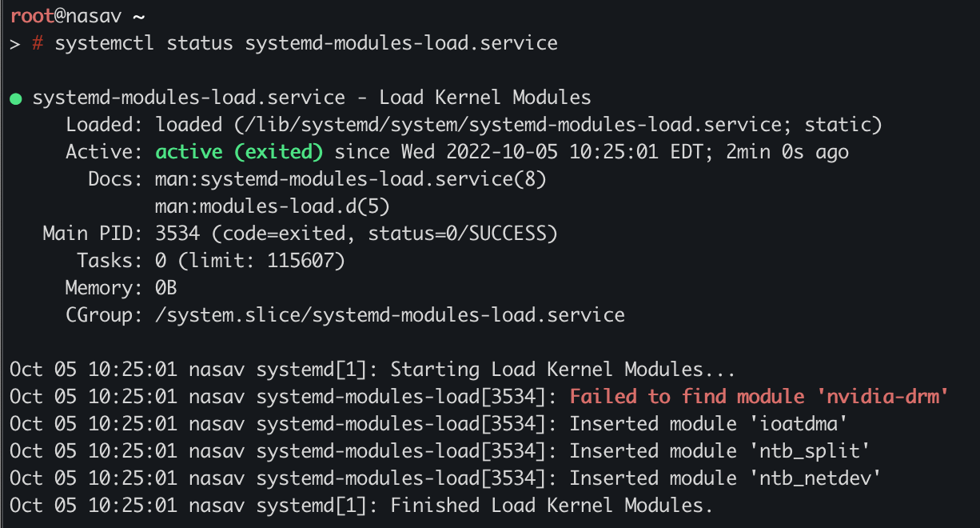The image size is (980, 528).
Task: Click the Memory 0B value
Action: point(166,288)
